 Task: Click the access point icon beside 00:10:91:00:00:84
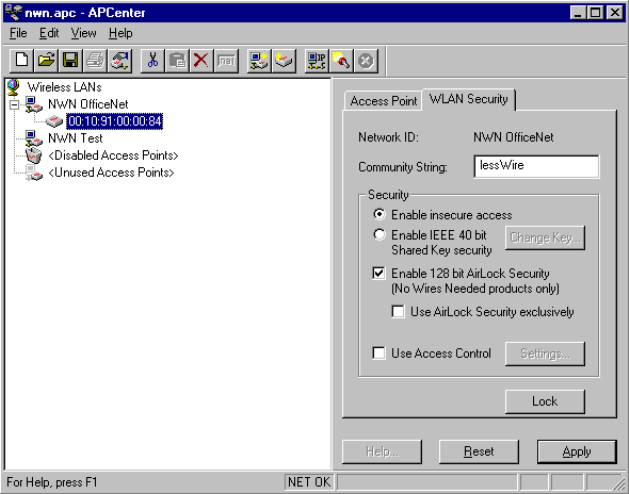[54, 121]
